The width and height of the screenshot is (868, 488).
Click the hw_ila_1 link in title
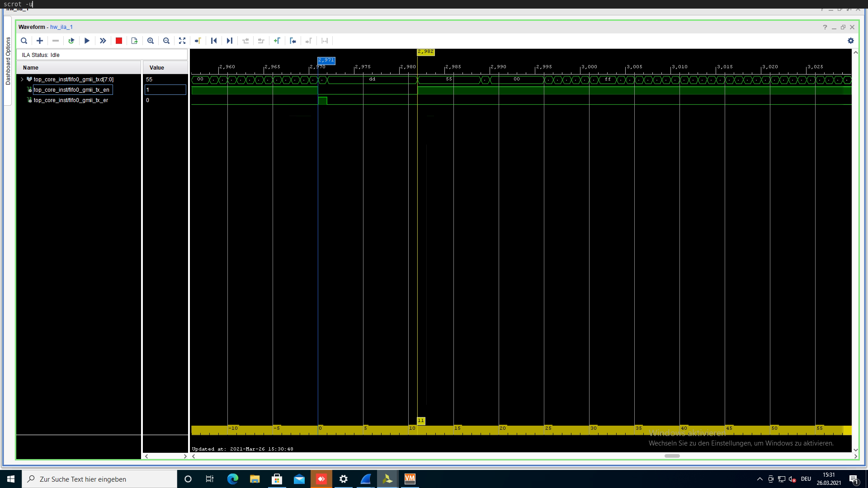coord(61,27)
